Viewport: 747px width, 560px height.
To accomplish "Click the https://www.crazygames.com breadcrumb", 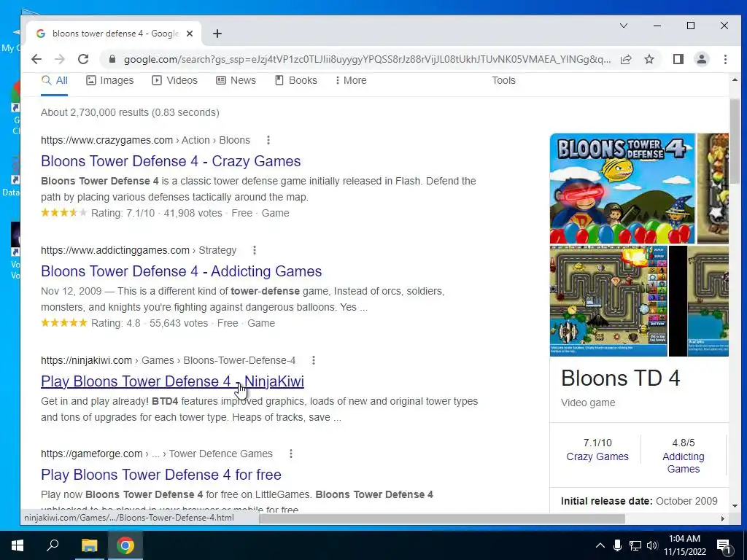I will (x=107, y=140).
